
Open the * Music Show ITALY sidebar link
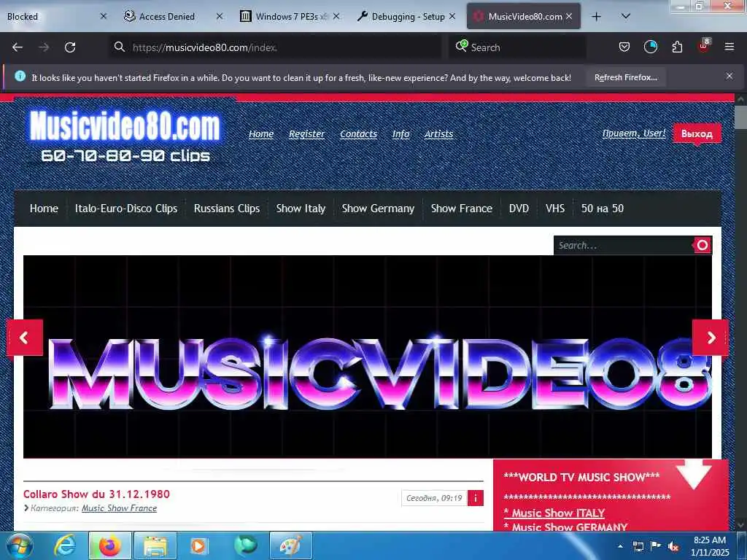coord(554,513)
